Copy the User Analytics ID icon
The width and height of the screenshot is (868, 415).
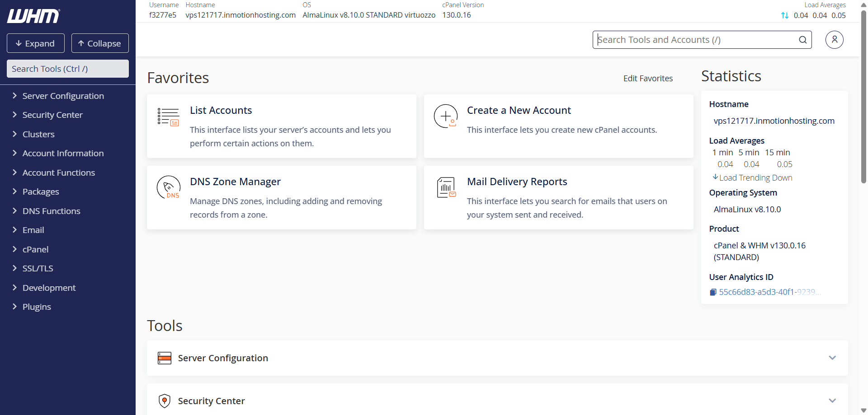[x=713, y=292]
